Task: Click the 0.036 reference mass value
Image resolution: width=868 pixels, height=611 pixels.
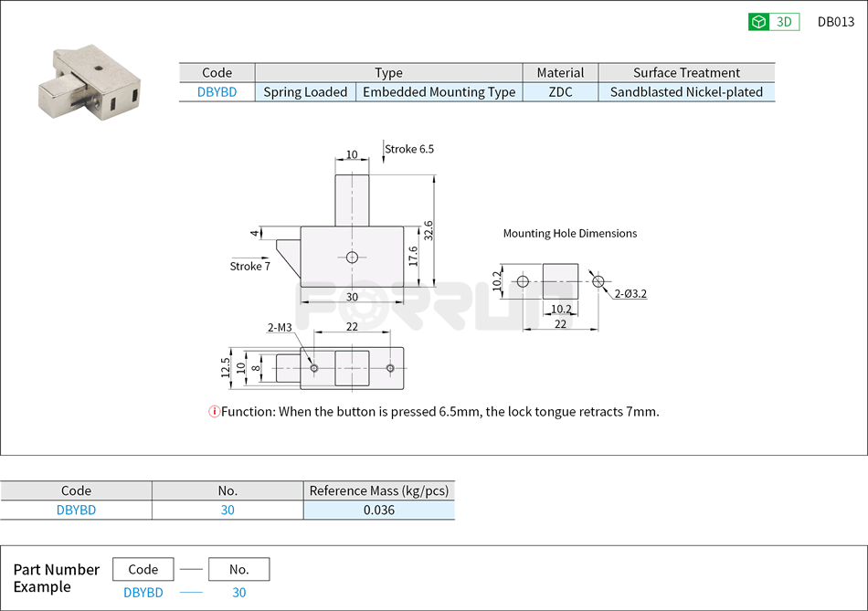Action: click(378, 510)
